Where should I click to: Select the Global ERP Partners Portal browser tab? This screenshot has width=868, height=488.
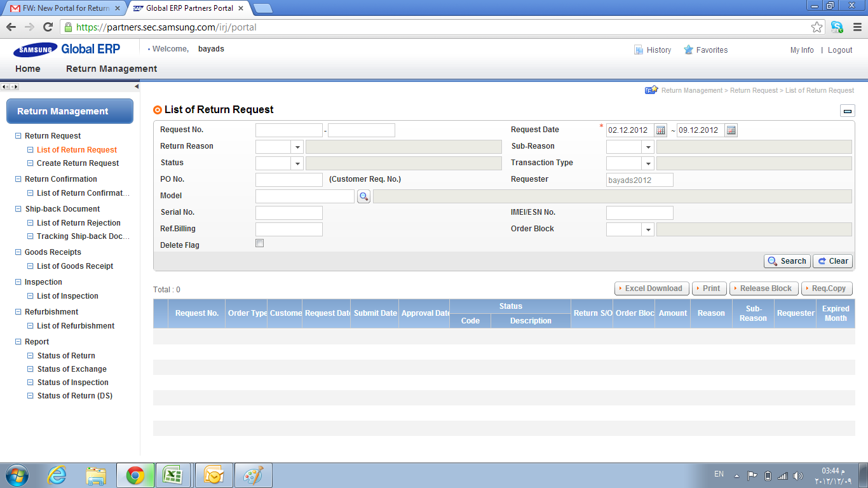pos(189,8)
